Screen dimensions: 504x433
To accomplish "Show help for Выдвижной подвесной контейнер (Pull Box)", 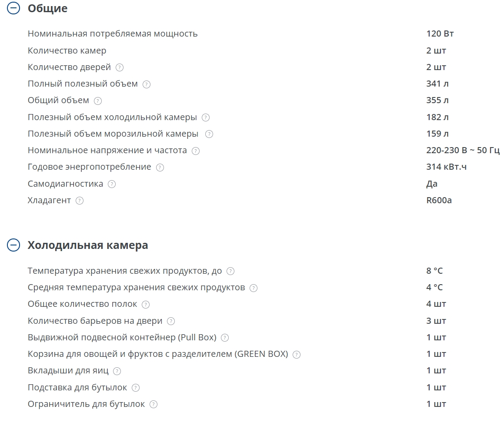I will tap(225, 338).
